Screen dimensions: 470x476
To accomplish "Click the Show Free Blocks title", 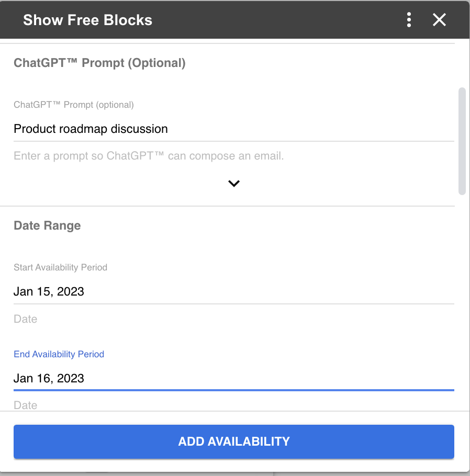I will [x=87, y=20].
